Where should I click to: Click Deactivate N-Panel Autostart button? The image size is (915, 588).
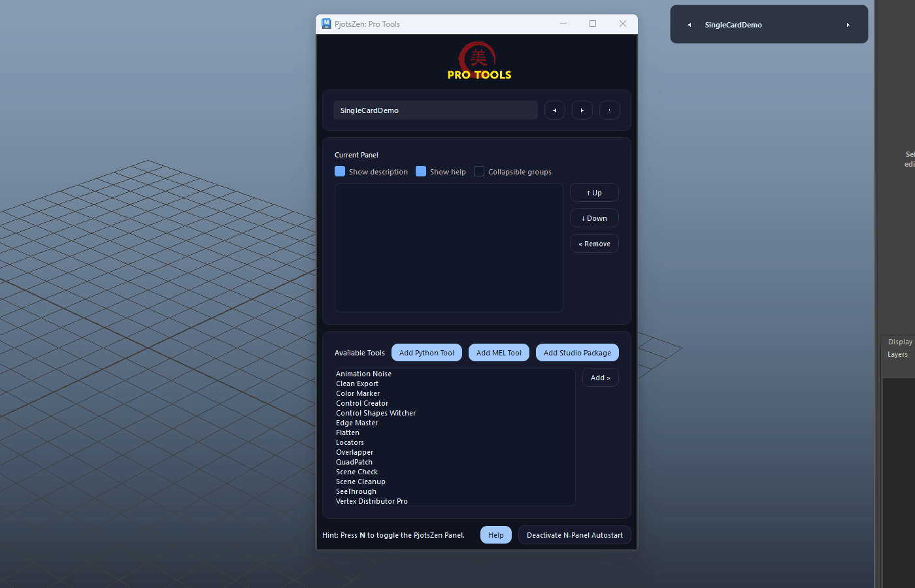pyautogui.click(x=574, y=535)
